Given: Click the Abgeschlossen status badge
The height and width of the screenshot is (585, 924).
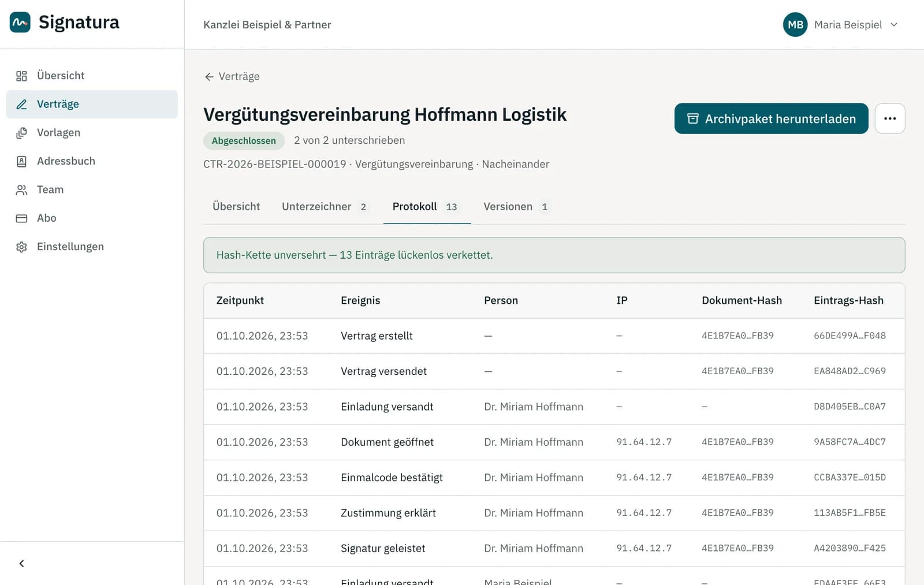Looking at the screenshot, I should pos(244,140).
